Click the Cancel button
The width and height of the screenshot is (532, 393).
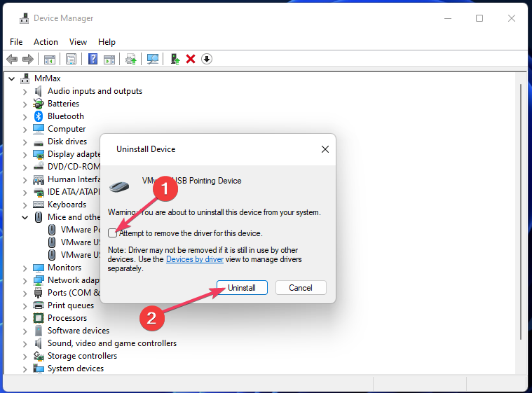301,287
